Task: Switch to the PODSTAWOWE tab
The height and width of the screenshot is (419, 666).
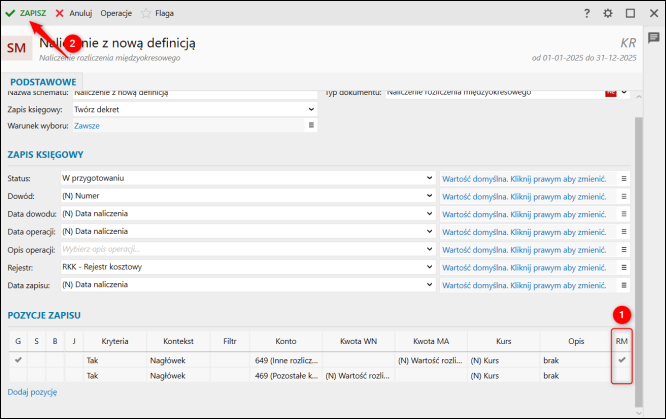Action: point(43,82)
